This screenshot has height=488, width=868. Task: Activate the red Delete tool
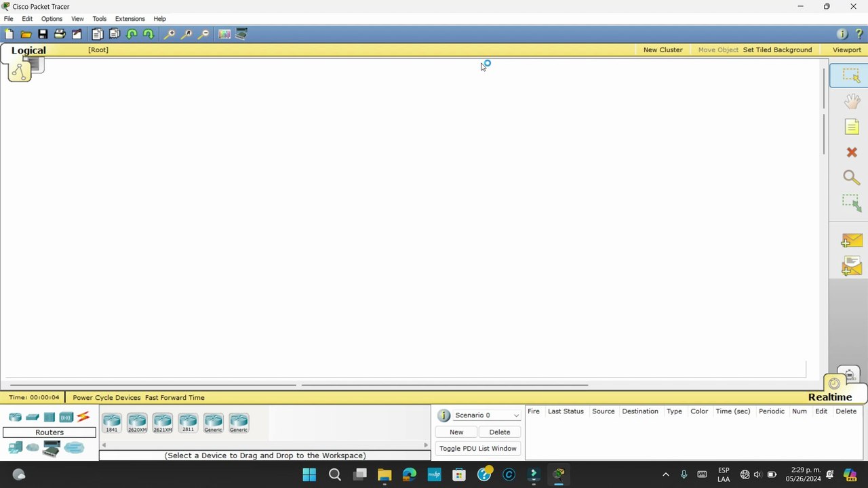(x=852, y=152)
